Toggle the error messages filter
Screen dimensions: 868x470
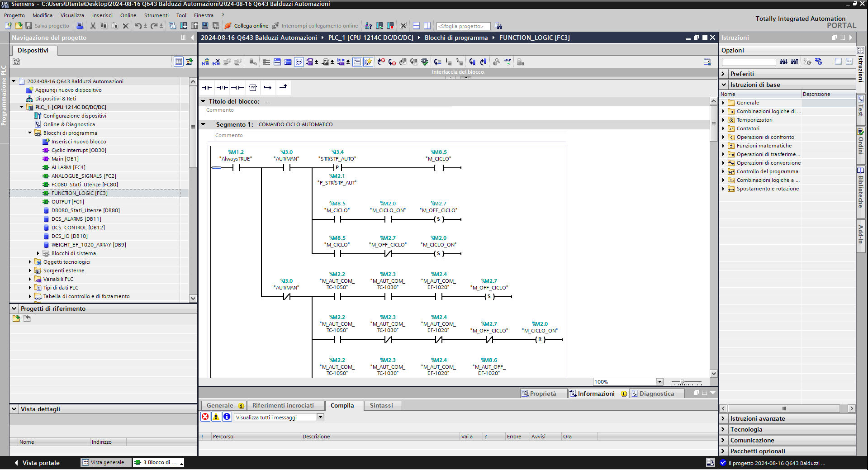(205, 417)
